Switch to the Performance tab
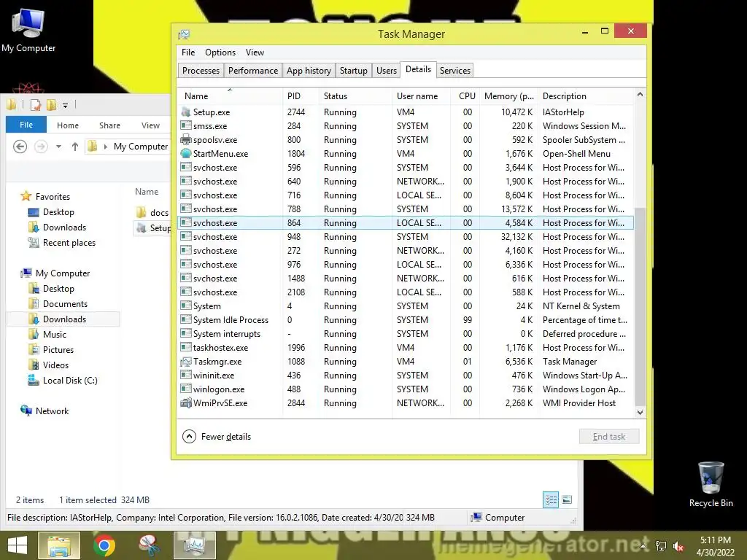This screenshot has width=747, height=560. click(253, 71)
